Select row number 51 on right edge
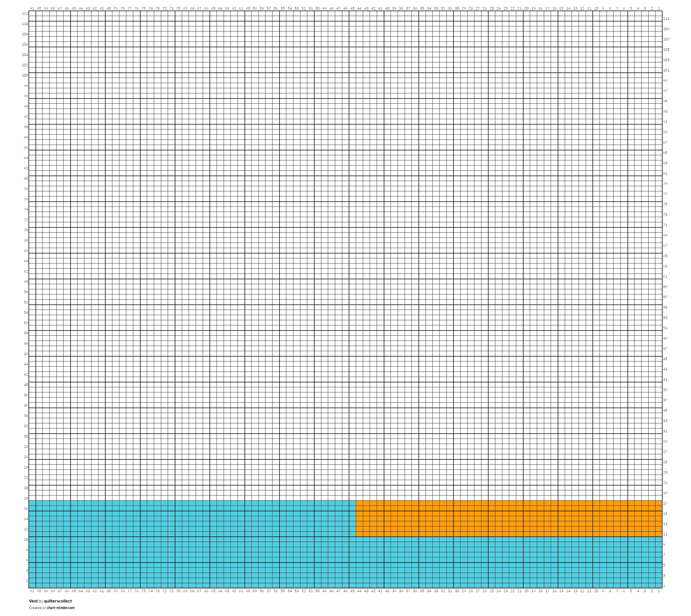Viewport: 691px width, 616px height. (665, 328)
